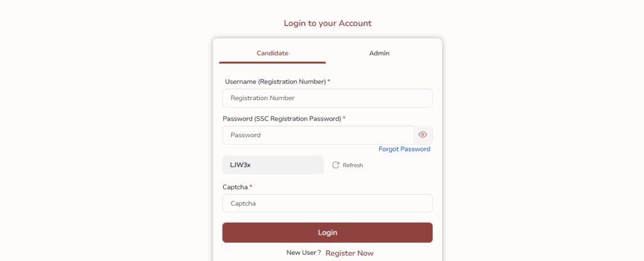Open the Forgot Password link
This screenshot has width=644, height=261.
[x=404, y=149]
